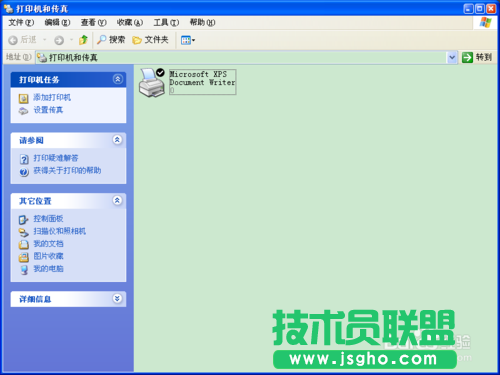Click the 添加打印机 link
This screenshot has height=375, width=500.
52,97
